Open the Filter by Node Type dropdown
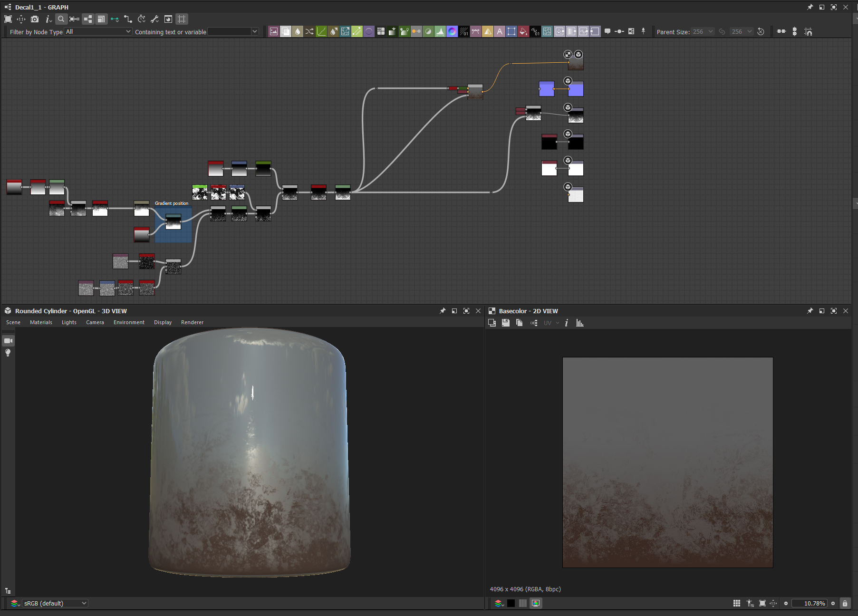Image resolution: width=858 pixels, height=616 pixels. (98, 32)
